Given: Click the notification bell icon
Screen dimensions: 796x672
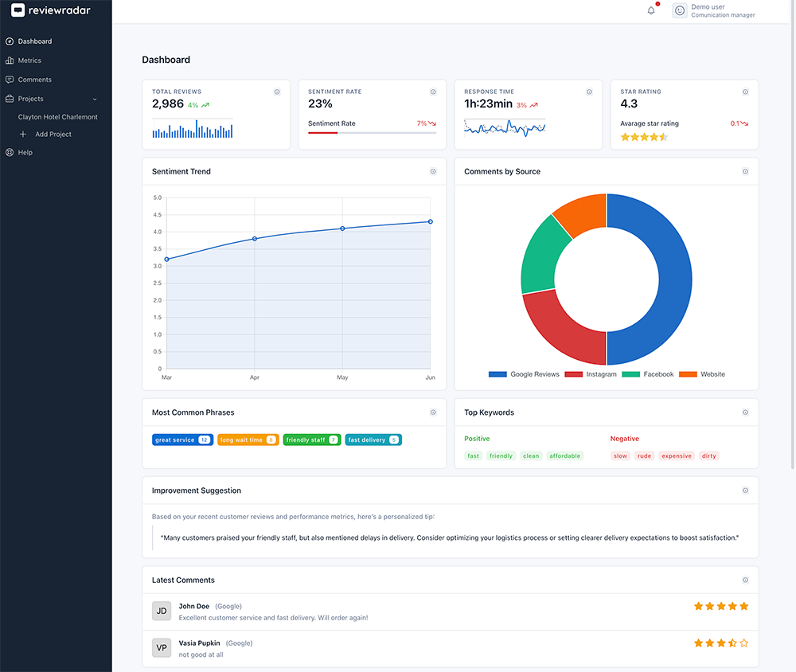Looking at the screenshot, I should (651, 10).
